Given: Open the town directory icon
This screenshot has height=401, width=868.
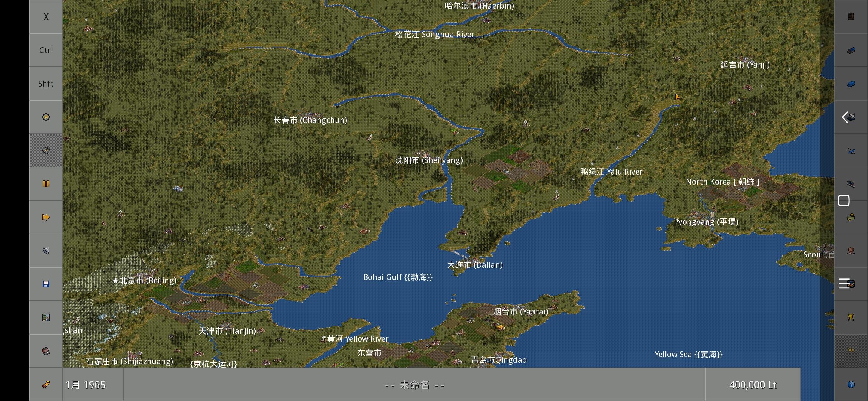Looking at the screenshot, I should tap(46, 351).
